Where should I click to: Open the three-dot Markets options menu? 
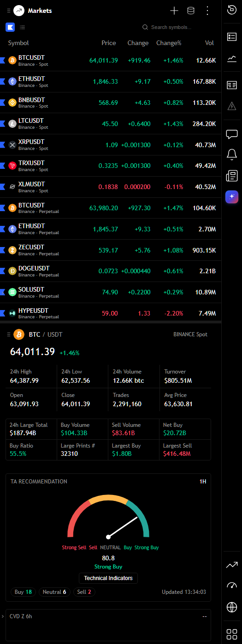click(x=207, y=11)
